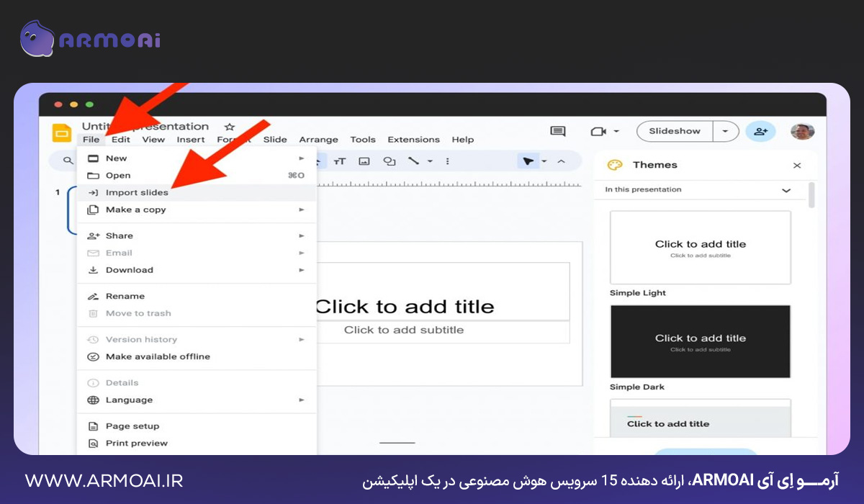864x504 pixels.
Task: Open the line tool options arrow
Action: point(430,161)
